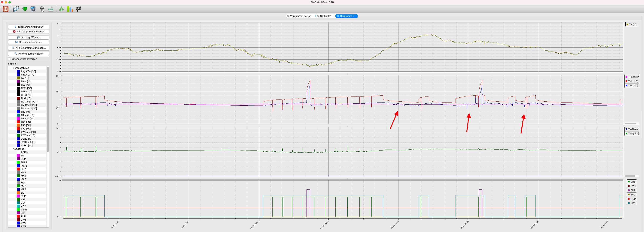Export data with the CSV icon
Image resolution: width=644 pixels, height=232 pixels.
(x=51, y=9)
